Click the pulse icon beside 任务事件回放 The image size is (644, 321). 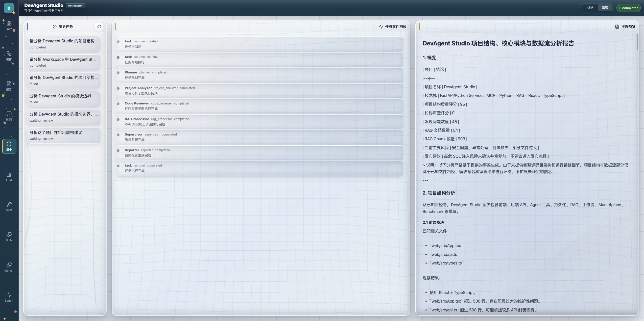[381, 27]
